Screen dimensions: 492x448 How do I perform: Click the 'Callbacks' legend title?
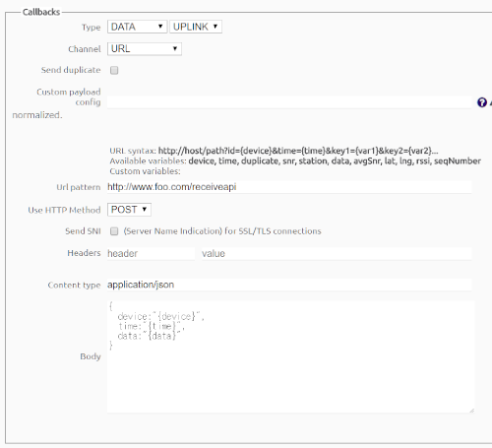point(41,12)
